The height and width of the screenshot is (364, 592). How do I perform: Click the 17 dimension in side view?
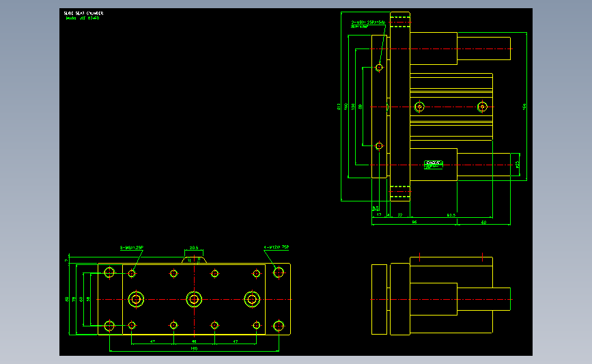379,215
